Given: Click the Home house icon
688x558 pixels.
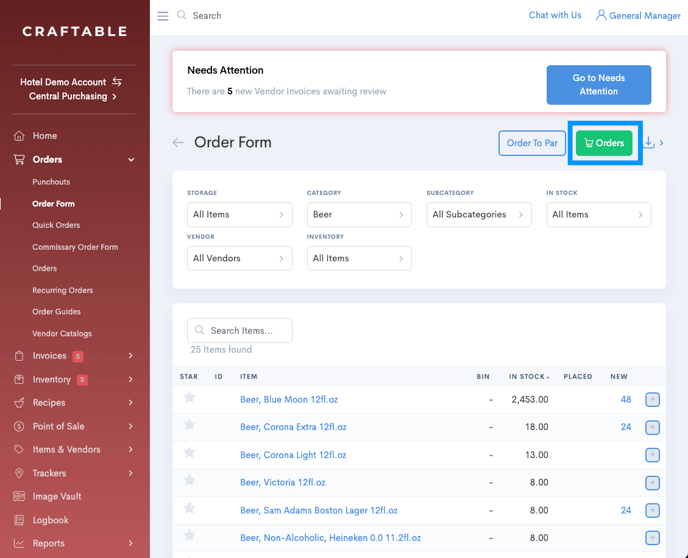Looking at the screenshot, I should 19,136.
